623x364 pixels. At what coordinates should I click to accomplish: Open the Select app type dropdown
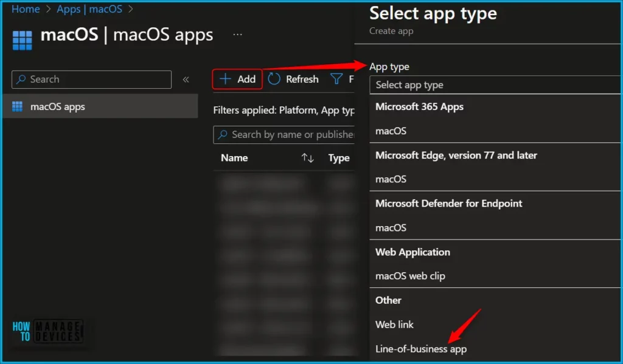(495, 85)
